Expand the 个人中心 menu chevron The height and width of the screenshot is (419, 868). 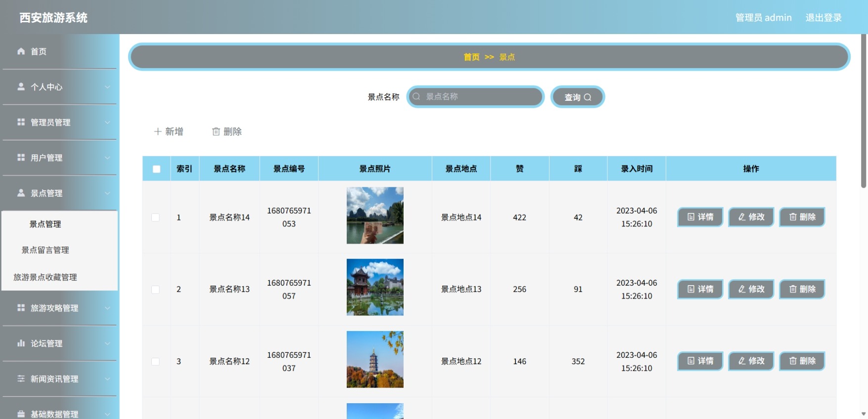point(107,87)
